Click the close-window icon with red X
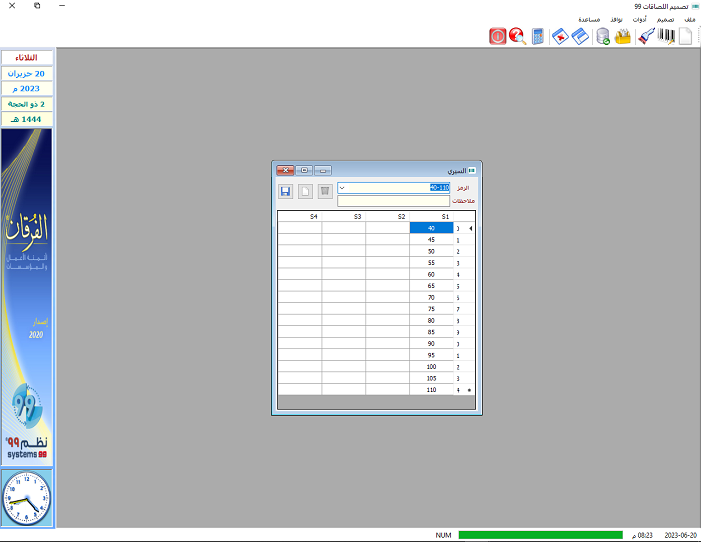This screenshot has width=701, height=542. 559,37
